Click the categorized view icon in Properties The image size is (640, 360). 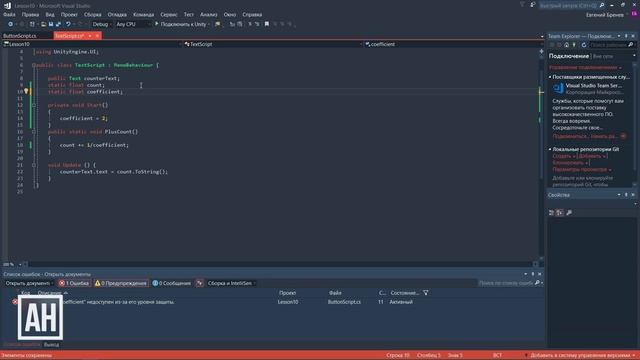(x=551, y=213)
